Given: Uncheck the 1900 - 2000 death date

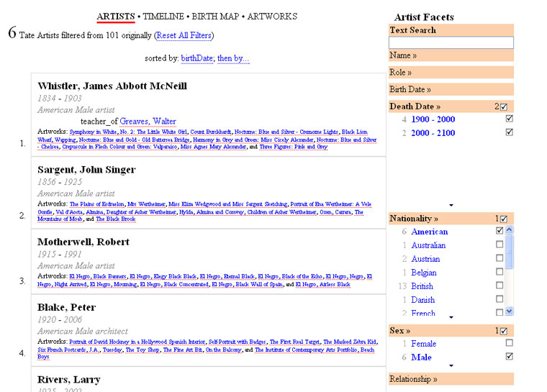Looking at the screenshot, I should [x=510, y=119].
